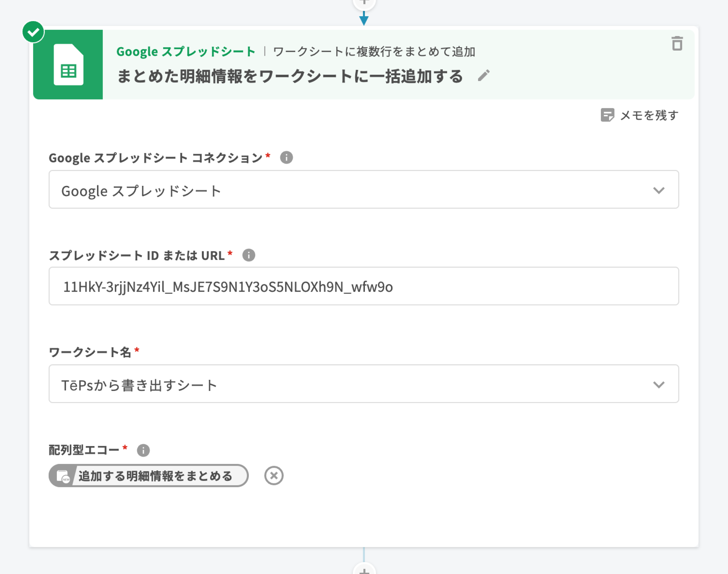Click the step title まとめた明細情報をワークシートに一括追加する
Screen dimensions: 728x574
click(x=290, y=76)
